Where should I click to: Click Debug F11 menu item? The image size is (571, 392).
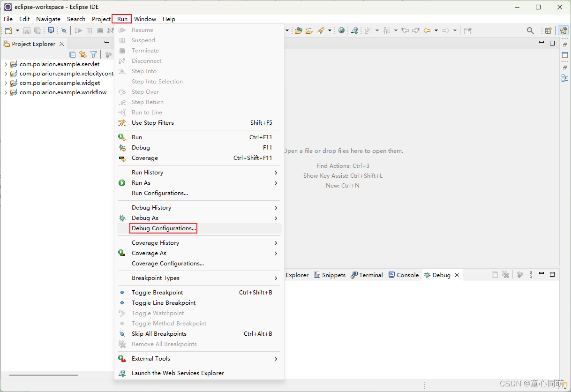click(199, 148)
